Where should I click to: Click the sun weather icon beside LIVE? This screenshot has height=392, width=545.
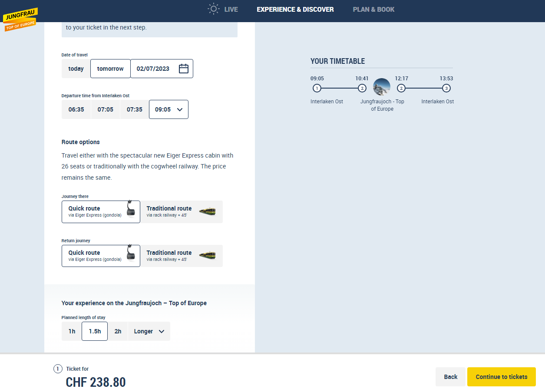pos(213,9)
